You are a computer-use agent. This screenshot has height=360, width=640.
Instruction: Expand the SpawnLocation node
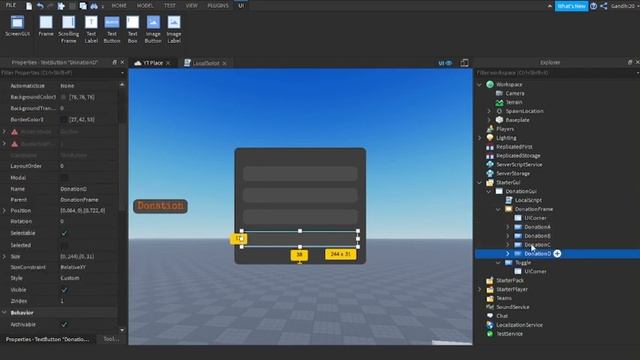489,111
